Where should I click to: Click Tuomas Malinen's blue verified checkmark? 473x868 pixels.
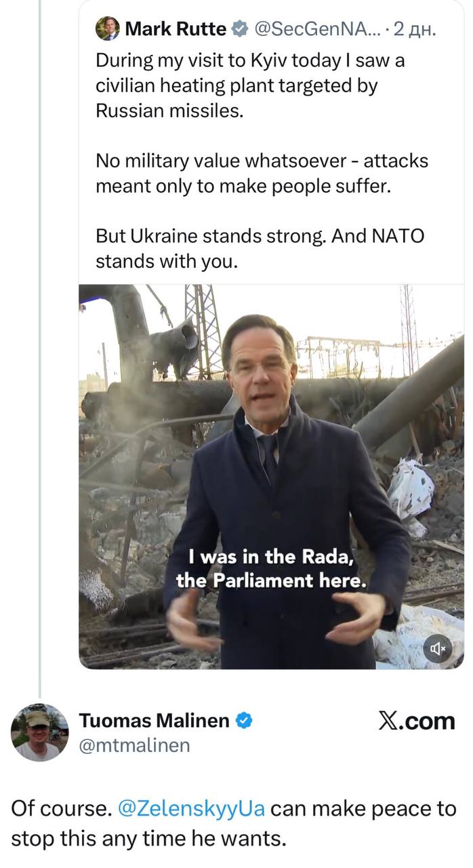click(x=245, y=721)
